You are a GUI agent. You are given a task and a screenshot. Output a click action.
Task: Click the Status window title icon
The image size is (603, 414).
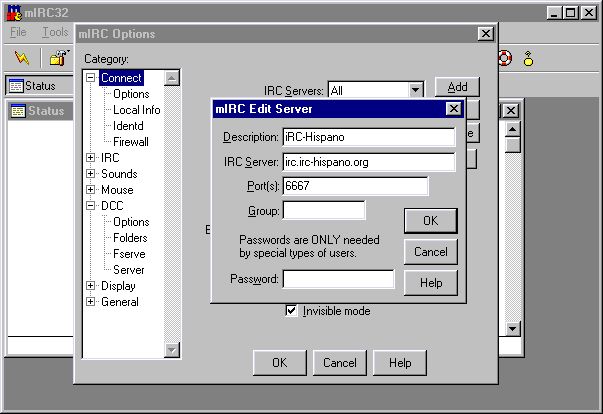point(18,111)
